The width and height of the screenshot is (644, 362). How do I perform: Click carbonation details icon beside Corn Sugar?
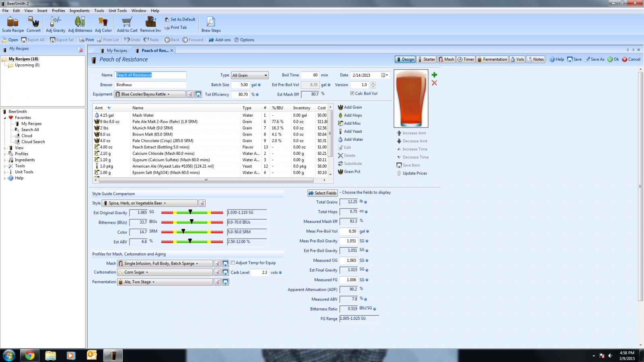[217, 272]
